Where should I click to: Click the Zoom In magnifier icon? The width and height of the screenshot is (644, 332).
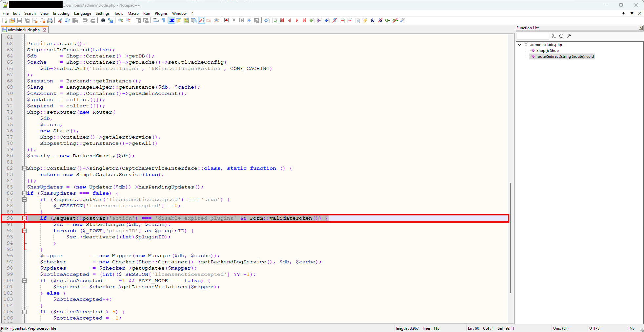point(121,20)
